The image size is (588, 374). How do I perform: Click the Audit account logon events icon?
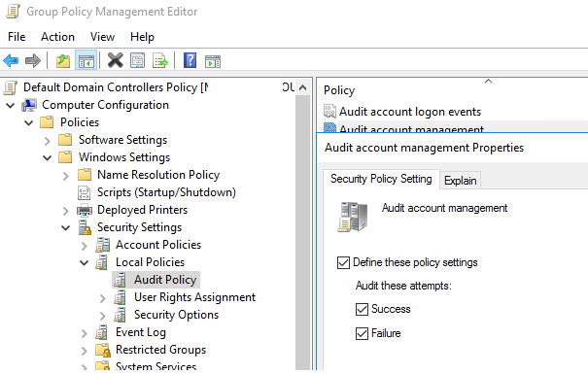click(x=329, y=112)
